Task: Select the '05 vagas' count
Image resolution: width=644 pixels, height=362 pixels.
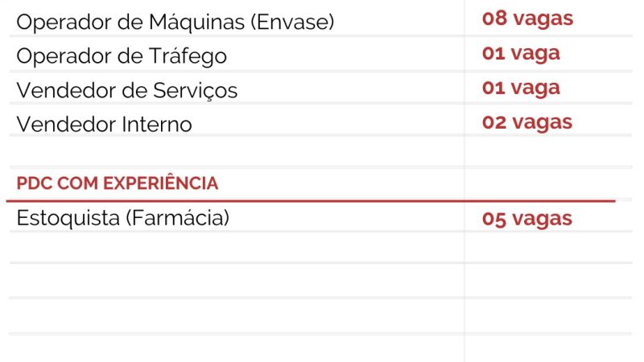Action: [527, 218]
